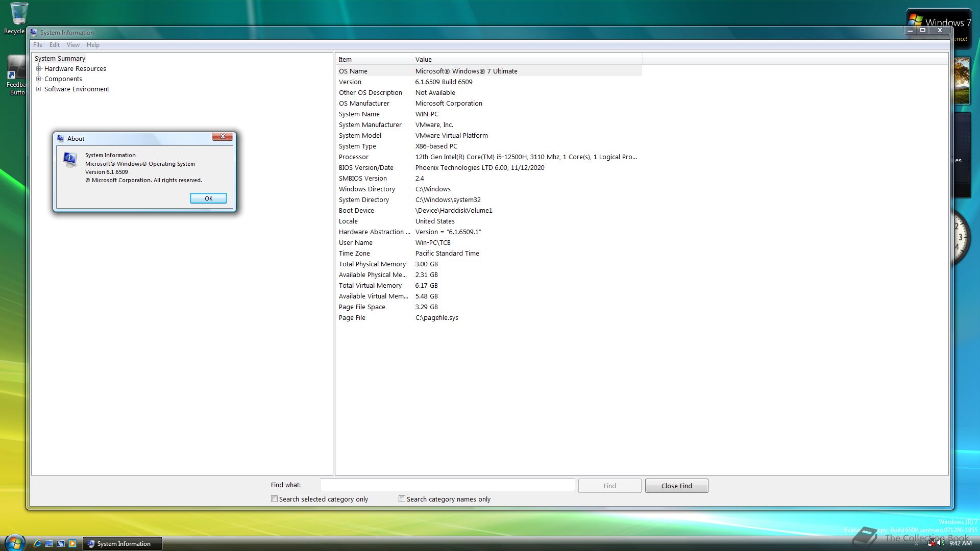Close the About dialog with X
The image size is (980, 551).
coord(223,136)
